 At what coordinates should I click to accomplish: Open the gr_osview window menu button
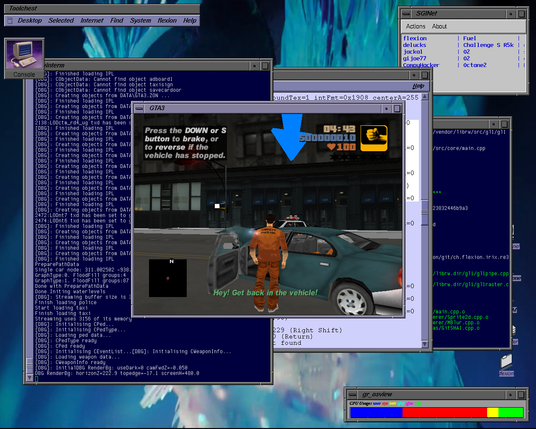[x=352, y=394]
